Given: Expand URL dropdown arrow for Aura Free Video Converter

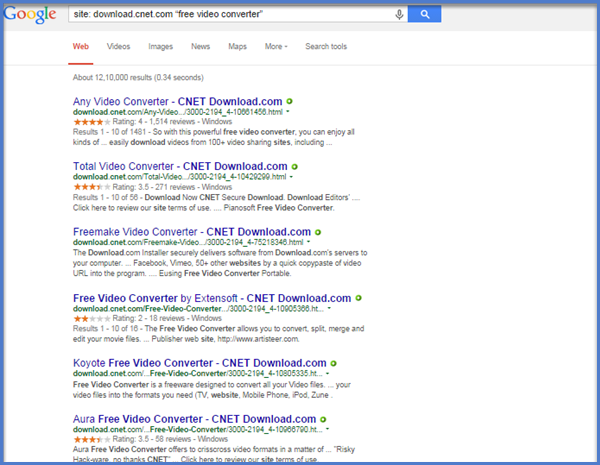Looking at the screenshot, I should pos(328,429).
